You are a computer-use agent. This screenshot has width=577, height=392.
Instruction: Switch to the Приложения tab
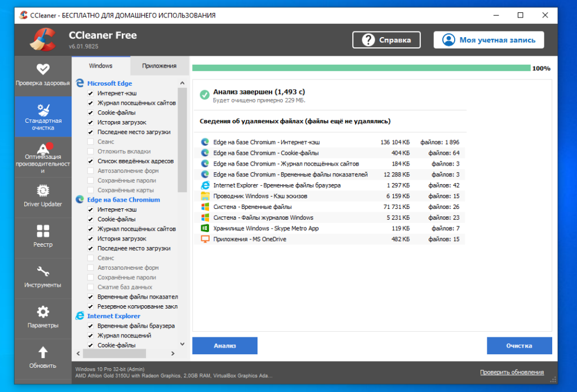tap(159, 66)
